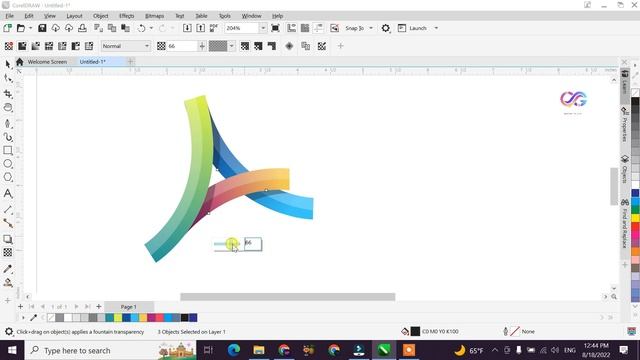Choose the Crop tool
Viewport: 640px width, 360px height.
tap(8, 93)
